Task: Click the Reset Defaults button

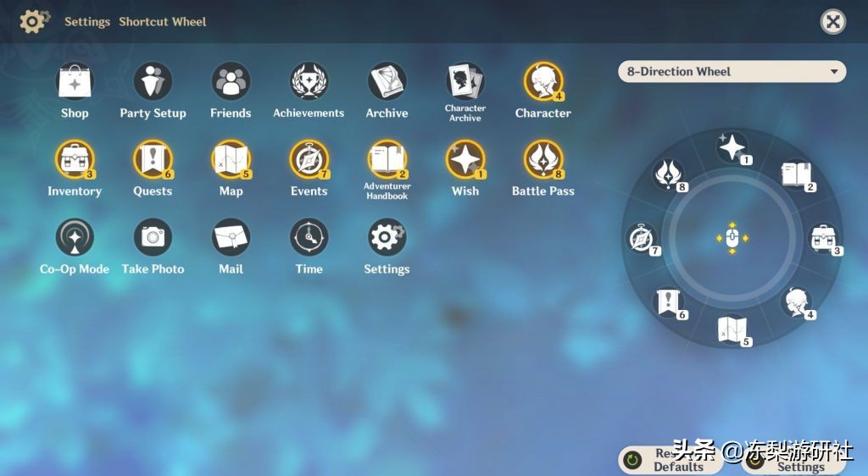Action: tap(671, 461)
